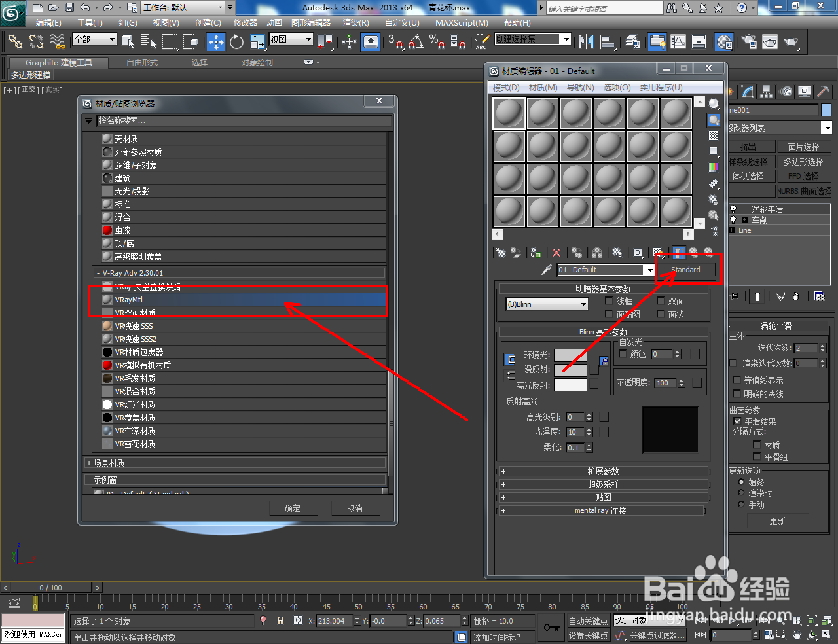Click the Set Key key icon
The height and width of the screenshot is (644, 838).
[551, 628]
